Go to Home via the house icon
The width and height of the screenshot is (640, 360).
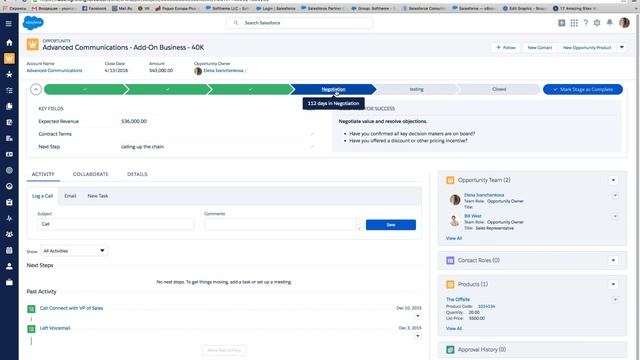(9, 42)
